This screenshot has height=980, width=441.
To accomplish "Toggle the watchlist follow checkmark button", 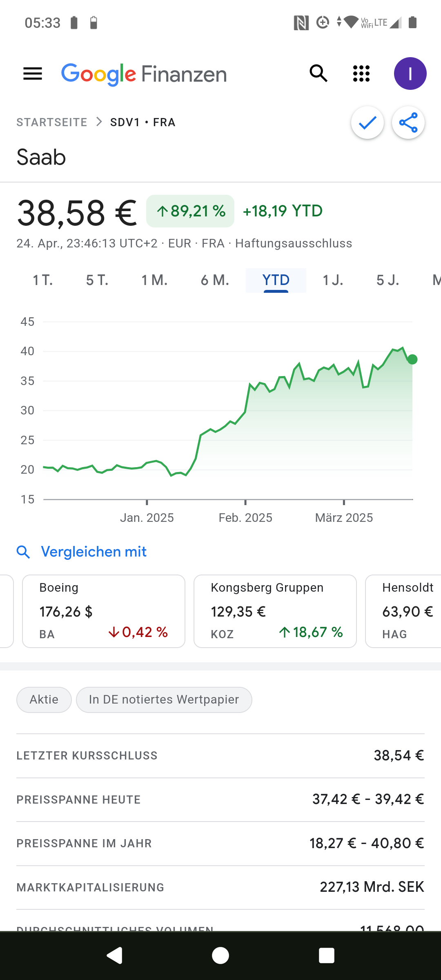I will coord(367,122).
